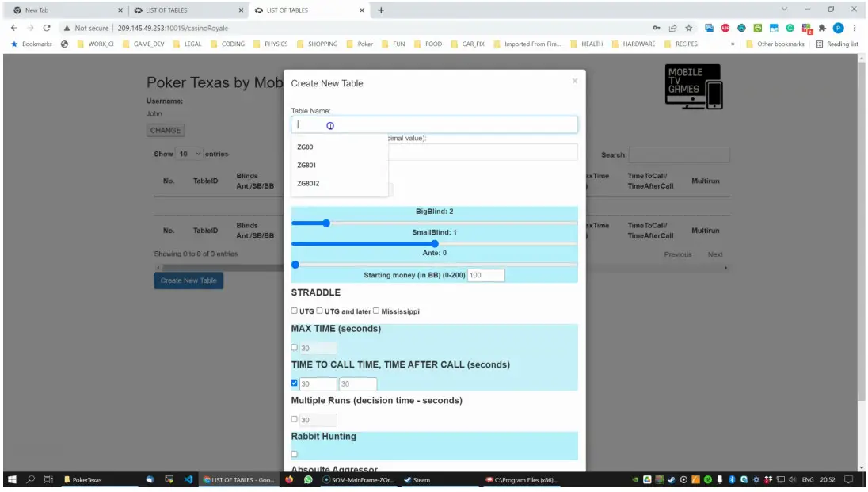Toggle the Mississippi straddle checkbox

tap(376, 311)
